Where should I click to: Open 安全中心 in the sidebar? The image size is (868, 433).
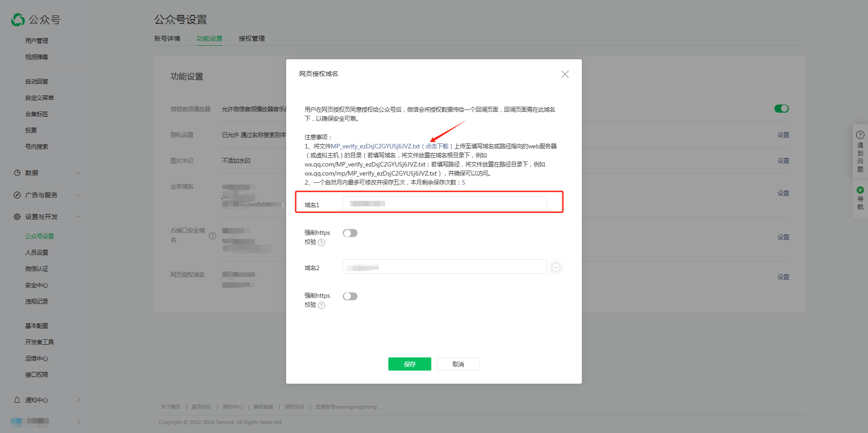(37, 285)
